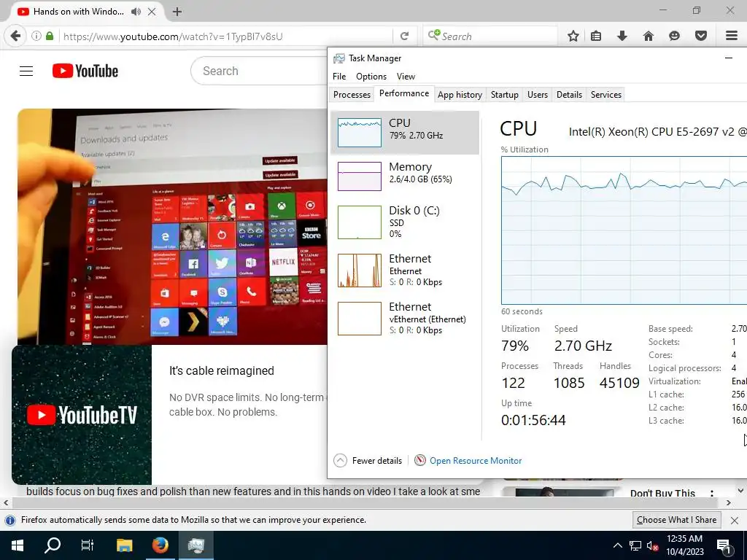
Task: Click the YouTube logo
Action: click(85, 71)
